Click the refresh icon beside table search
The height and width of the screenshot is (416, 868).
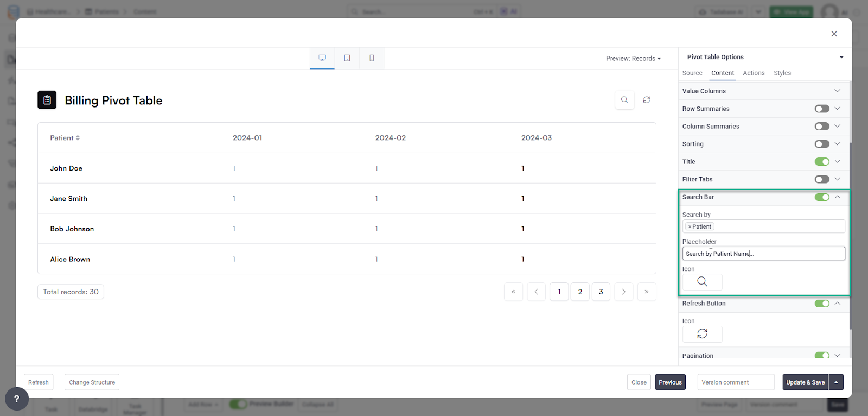[x=647, y=100]
